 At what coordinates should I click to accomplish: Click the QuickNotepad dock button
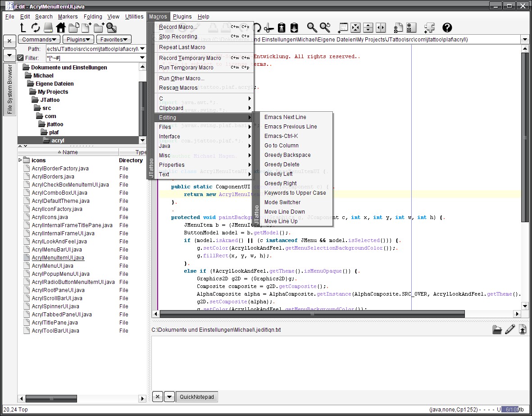[x=197, y=397]
